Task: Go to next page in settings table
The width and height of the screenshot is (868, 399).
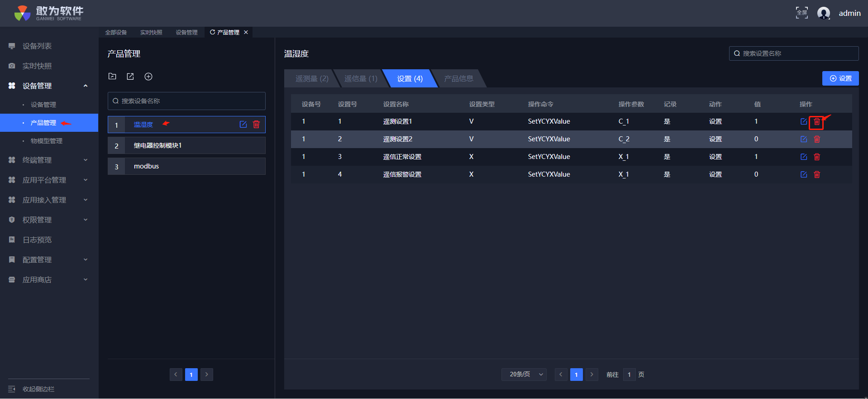Action: (592, 375)
